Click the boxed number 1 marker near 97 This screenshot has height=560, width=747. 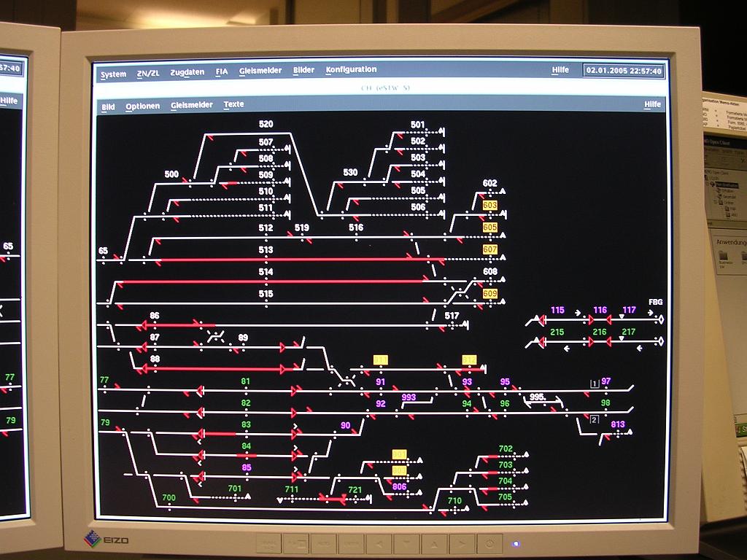tap(594, 384)
